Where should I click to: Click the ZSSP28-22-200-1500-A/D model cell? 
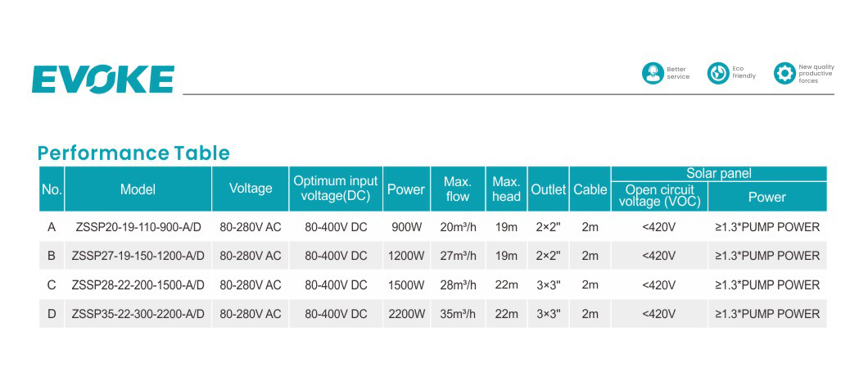coord(138,285)
